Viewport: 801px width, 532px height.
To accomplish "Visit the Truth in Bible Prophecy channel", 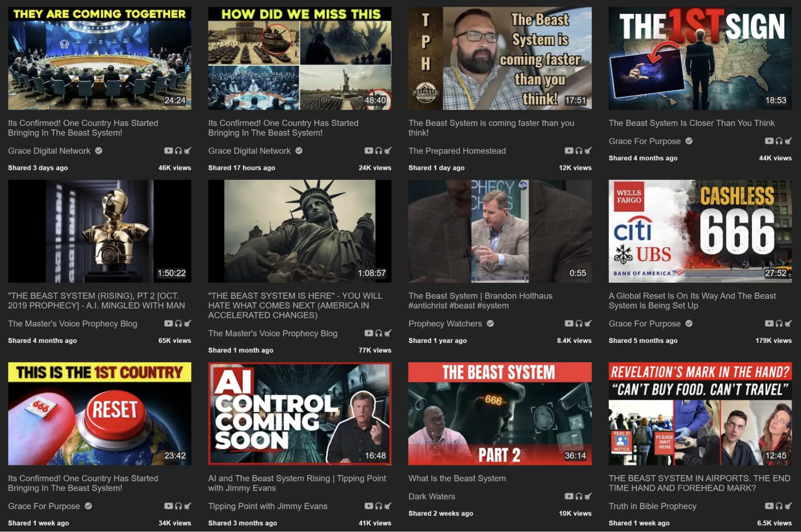I will [652, 506].
